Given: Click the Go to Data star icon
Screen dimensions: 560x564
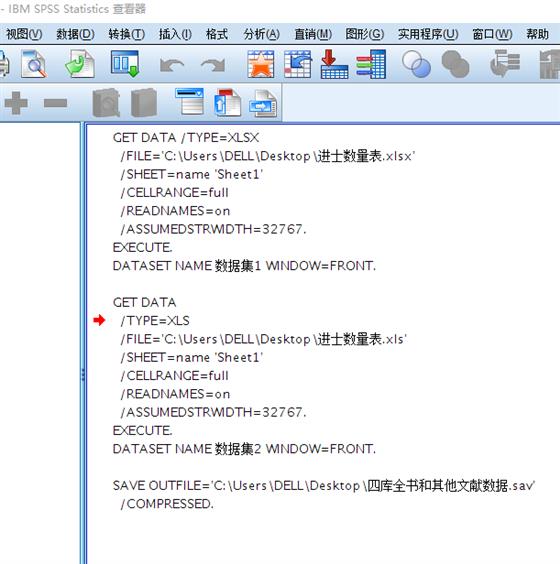Looking at the screenshot, I should (x=261, y=64).
